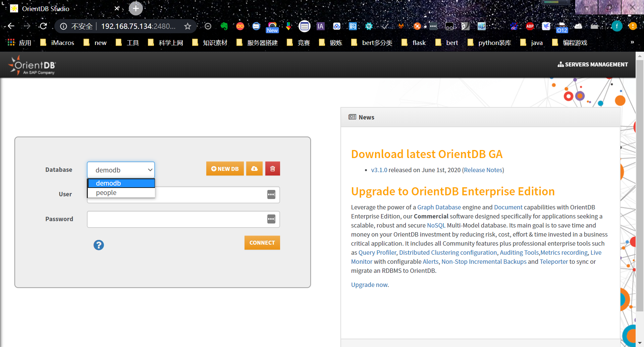Viewport: 644px width, 347px height.
Task: Open the bert多分类 bookmark folder
Action: click(372, 43)
